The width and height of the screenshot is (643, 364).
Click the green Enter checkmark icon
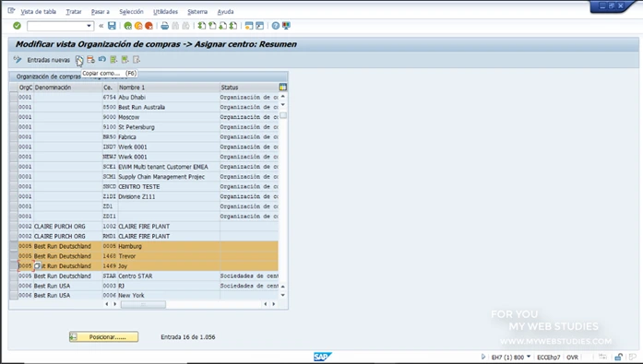click(17, 26)
